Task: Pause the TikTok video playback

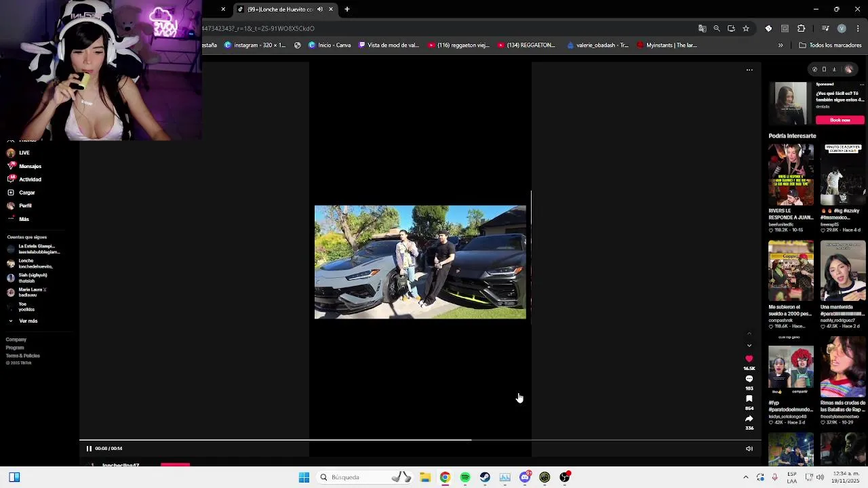Action: pyautogui.click(x=89, y=449)
